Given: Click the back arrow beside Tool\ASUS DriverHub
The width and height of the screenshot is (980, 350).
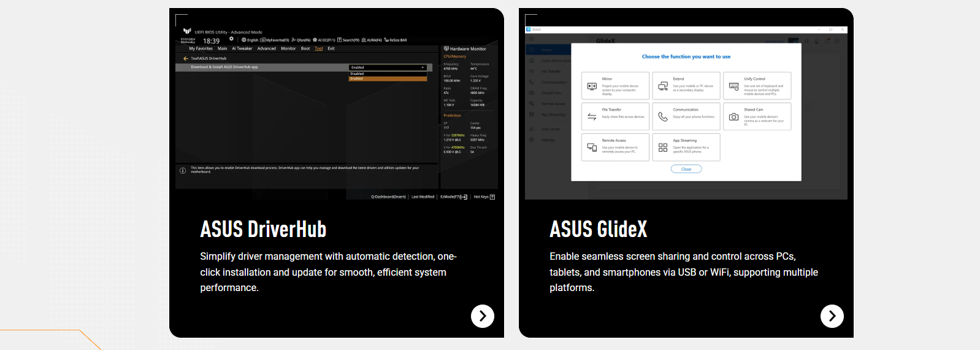Looking at the screenshot, I should click(185, 58).
